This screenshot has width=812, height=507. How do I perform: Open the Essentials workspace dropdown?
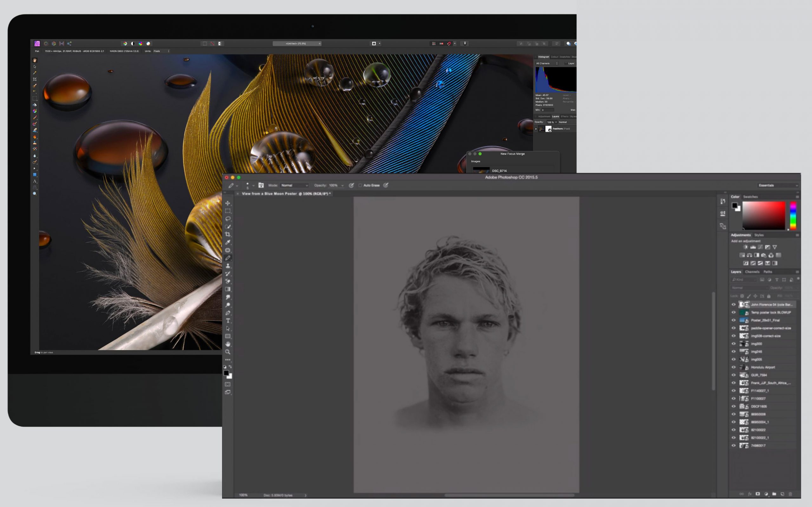778,185
